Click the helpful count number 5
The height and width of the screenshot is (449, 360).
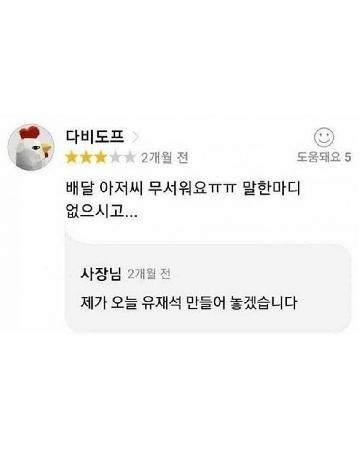(348, 157)
